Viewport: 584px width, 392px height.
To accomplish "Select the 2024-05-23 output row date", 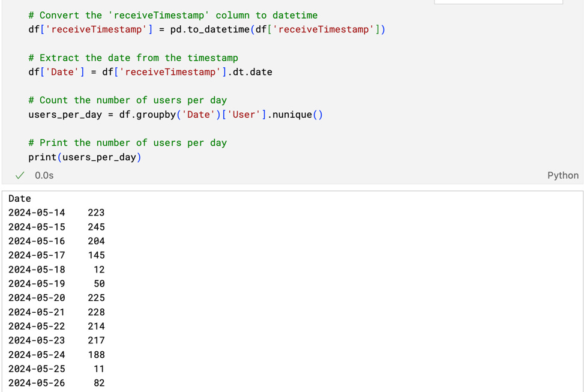I will coord(37,340).
